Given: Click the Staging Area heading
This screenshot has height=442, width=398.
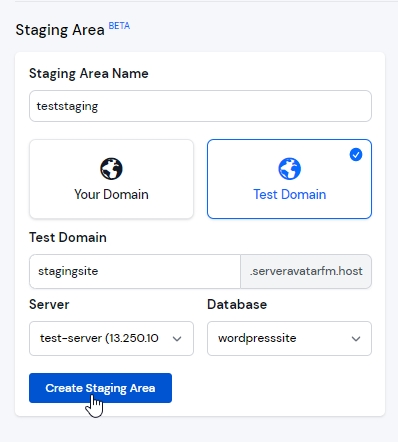Looking at the screenshot, I should click(60, 30).
